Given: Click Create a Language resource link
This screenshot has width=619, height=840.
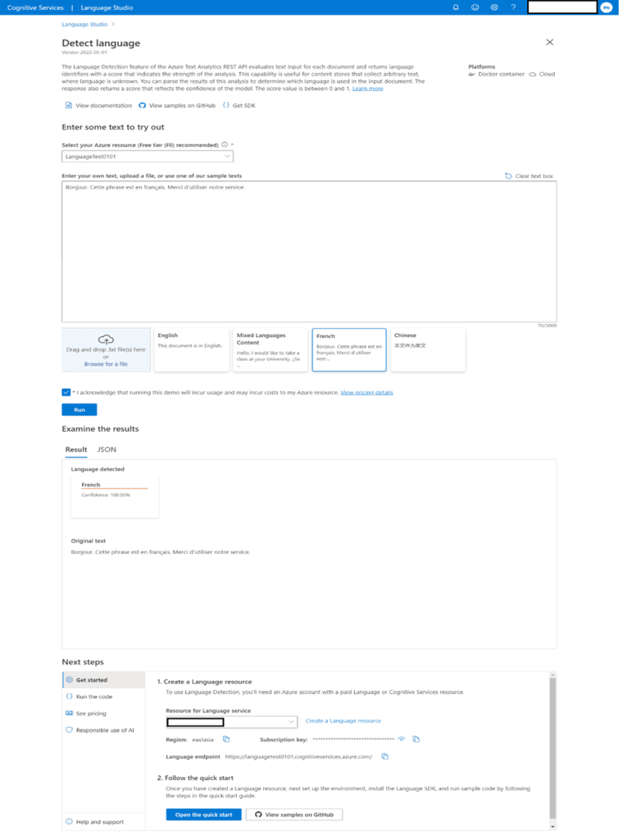Looking at the screenshot, I should 344,720.
